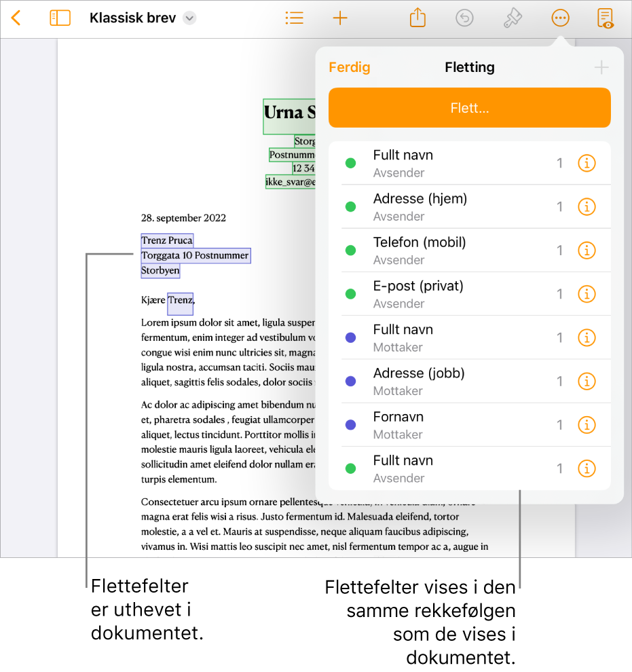Open info for Adresse (jobb)

(587, 381)
